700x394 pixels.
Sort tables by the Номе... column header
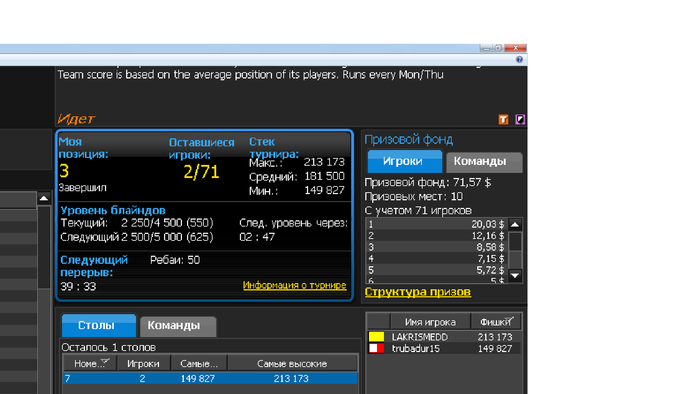click(90, 363)
